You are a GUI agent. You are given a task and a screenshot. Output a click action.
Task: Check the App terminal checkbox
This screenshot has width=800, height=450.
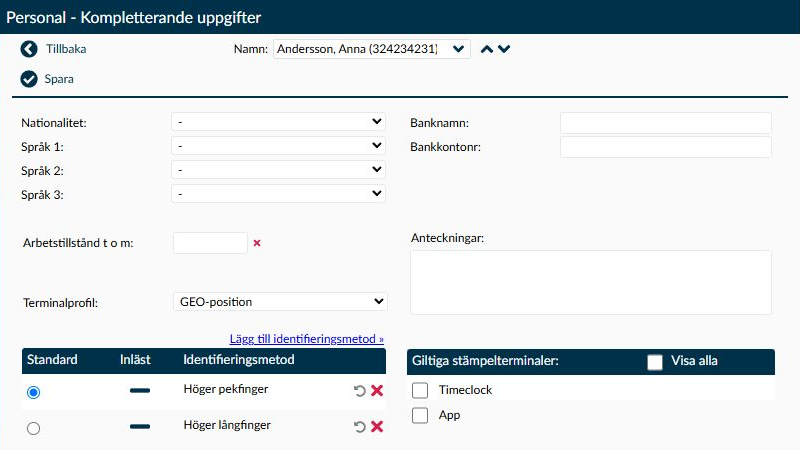pos(420,415)
